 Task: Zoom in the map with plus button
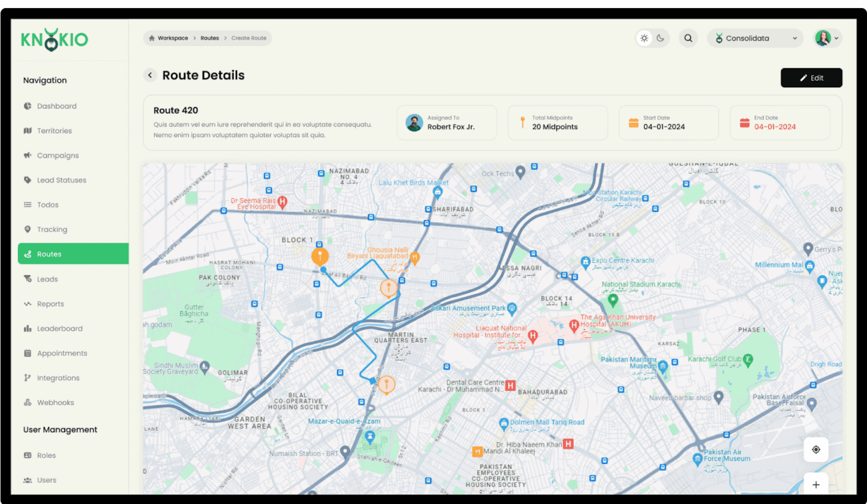816,484
